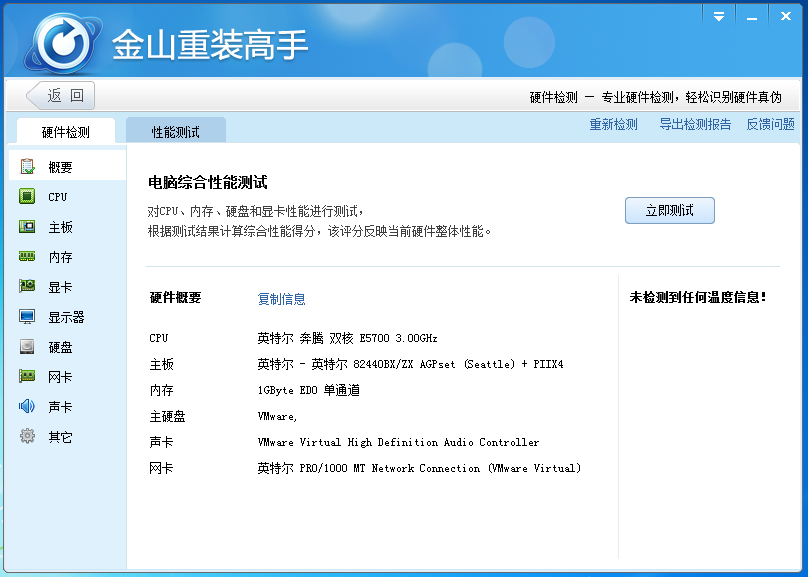Screen dimensions: 808x577
Task: Open the 显示器 sidebar section
Action: pyautogui.click(x=68, y=316)
